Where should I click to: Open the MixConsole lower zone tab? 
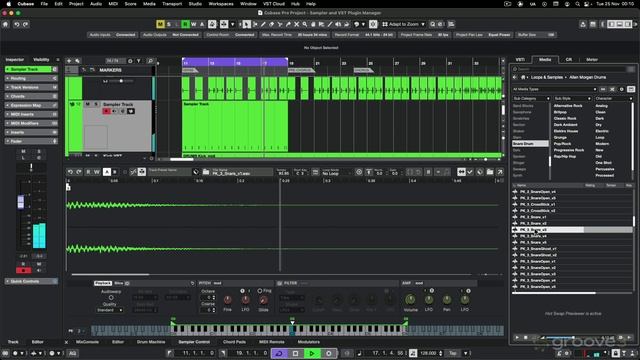(x=87, y=342)
